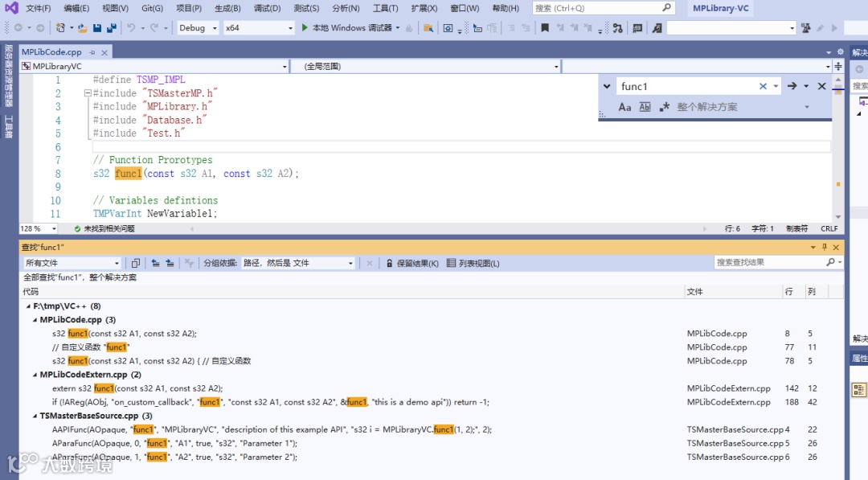
Task: Collapse the #include region at line 2
Action: (88, 93)
